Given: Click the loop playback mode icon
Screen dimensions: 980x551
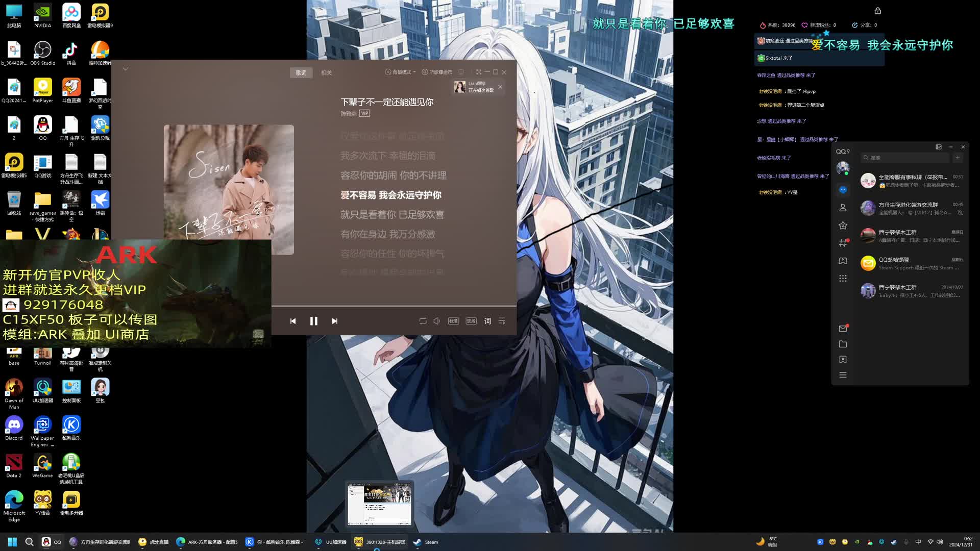Looking at the screenshot, I should click(423, 321).
